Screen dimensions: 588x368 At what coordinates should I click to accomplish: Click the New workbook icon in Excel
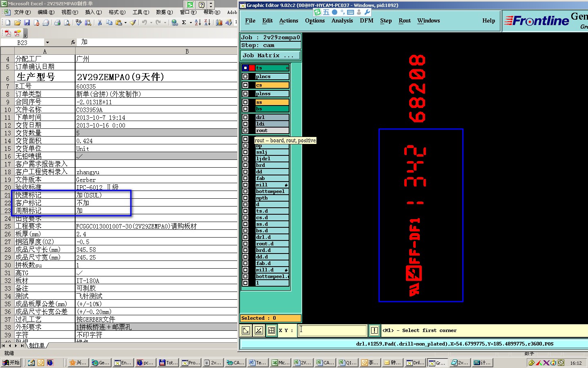8,22
